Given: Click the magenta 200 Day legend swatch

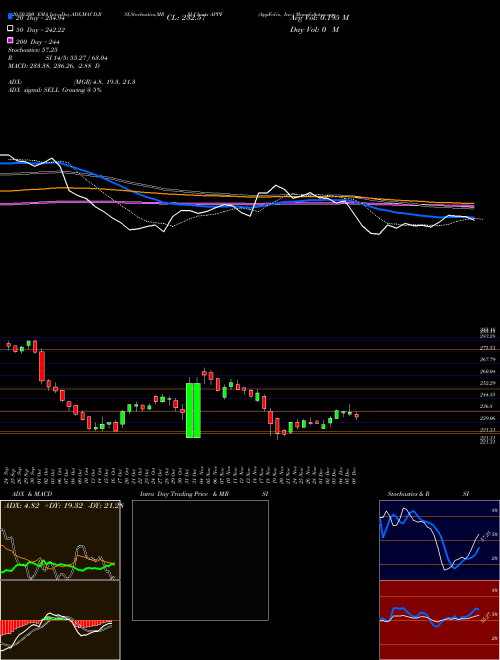Looking at the screenshot, I should click(x=10, y=40).
